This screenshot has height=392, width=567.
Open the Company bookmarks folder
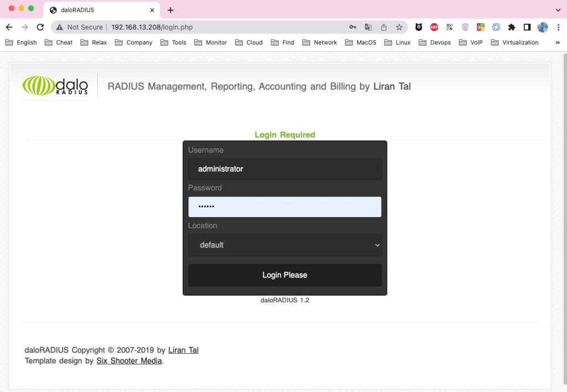(133, 42)
